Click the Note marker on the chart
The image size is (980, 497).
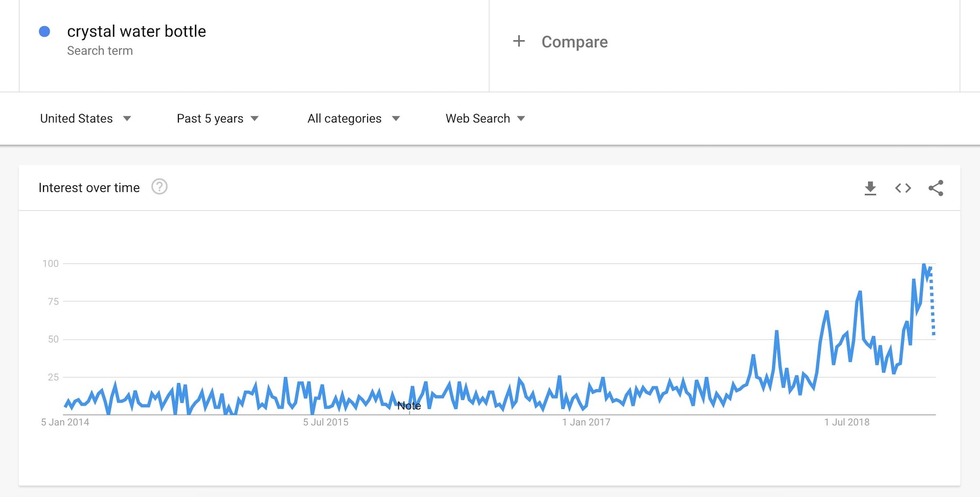409,406
